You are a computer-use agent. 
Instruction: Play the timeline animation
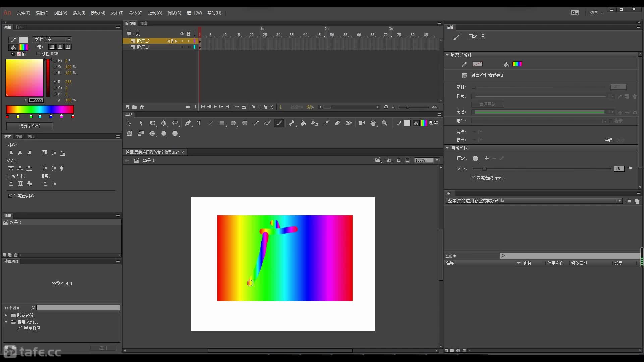click(x=215, y=107)
